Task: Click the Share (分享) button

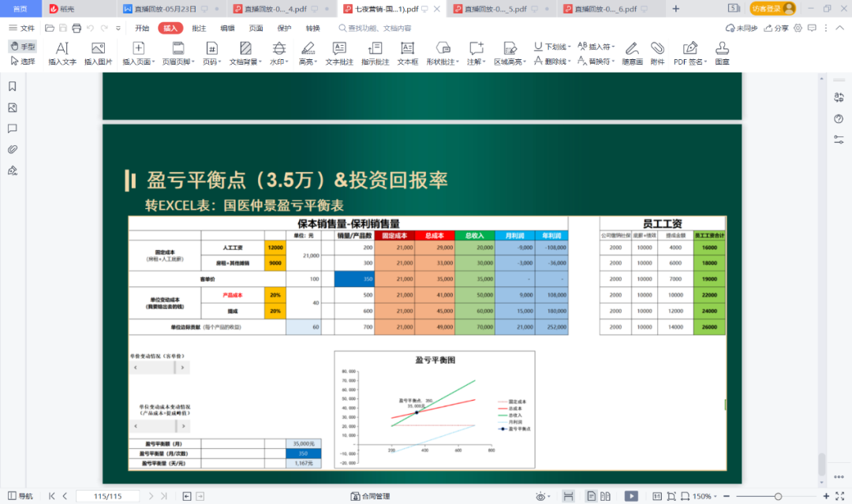Action: click(776, 28)
